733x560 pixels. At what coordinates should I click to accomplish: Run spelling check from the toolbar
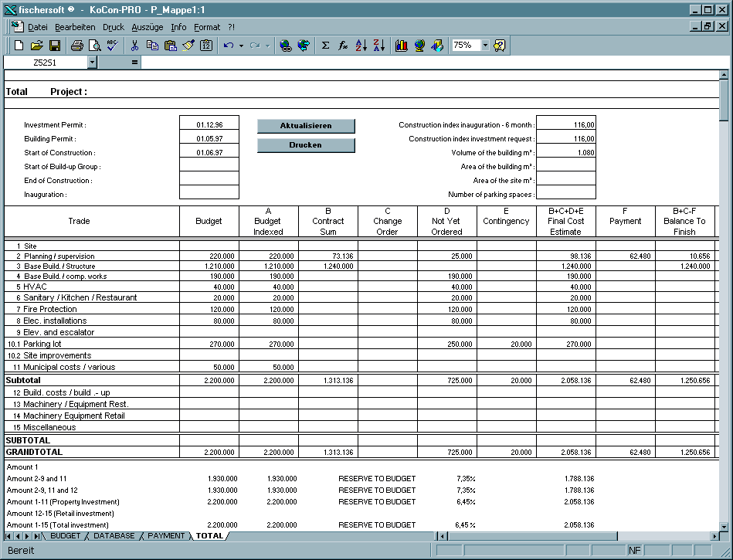tap(112, 46)
